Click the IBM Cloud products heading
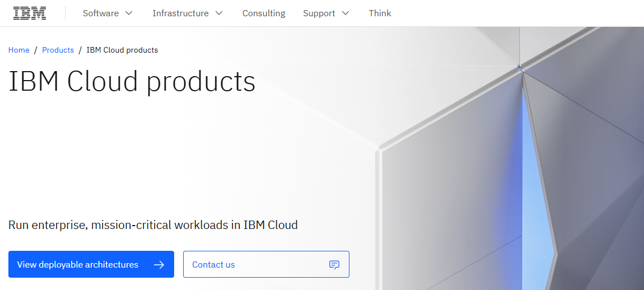The image size is (644, 290). [x=132, y=81]
